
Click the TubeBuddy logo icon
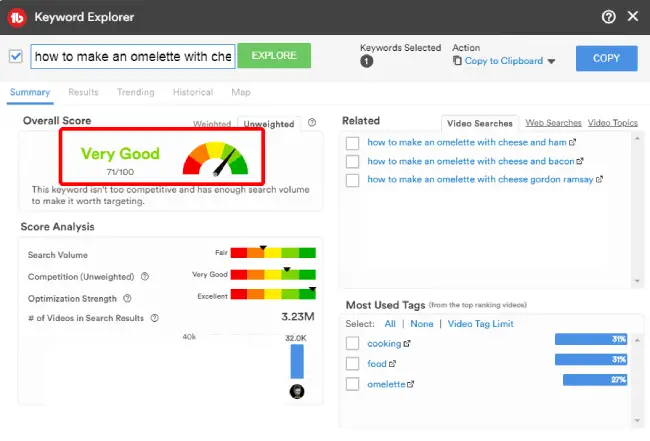(17, 17)
